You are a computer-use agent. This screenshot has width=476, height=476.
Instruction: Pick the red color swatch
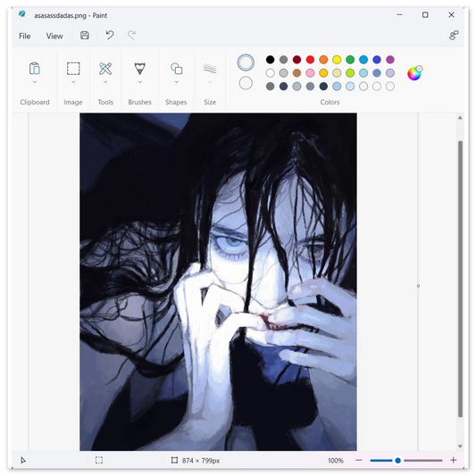(310, 60)
